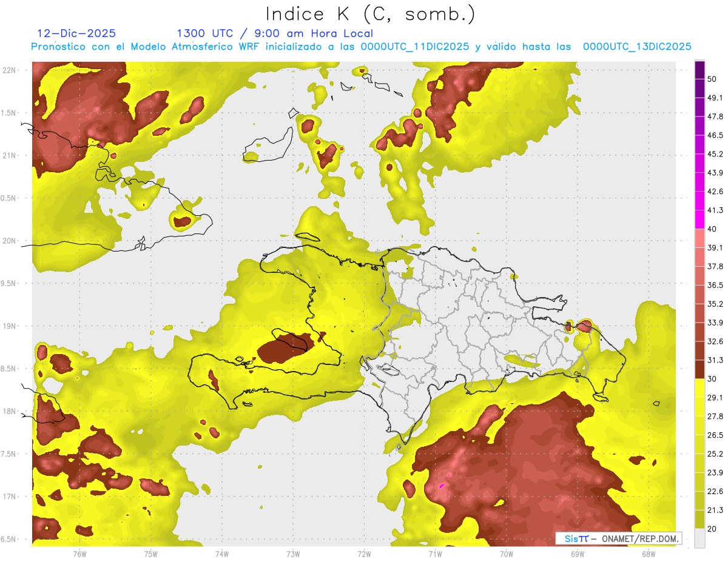Screen dimensions: 728x562
Task: Click the "Pronostico con el Modelo Atmosferico WRF" line
Action: [361, 47]
